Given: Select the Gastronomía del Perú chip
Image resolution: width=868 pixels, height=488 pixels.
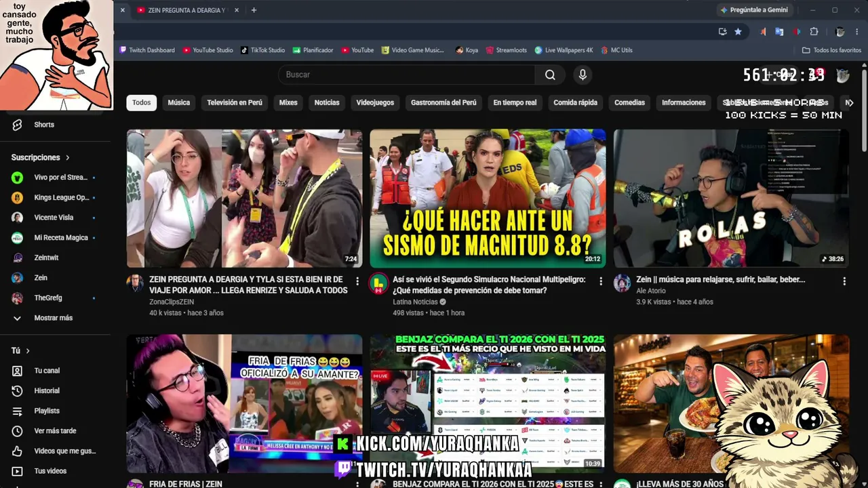Looking at the screenshot, I should [443, 102].
